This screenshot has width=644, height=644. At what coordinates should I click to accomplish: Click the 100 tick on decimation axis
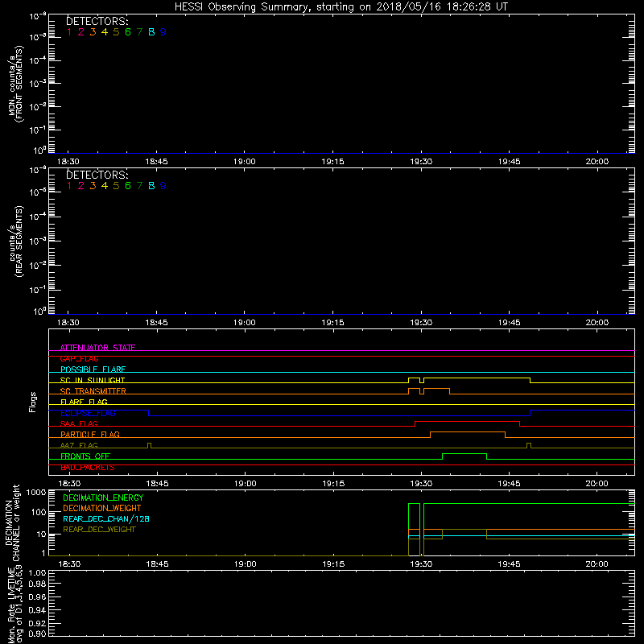tap(39, 512)
